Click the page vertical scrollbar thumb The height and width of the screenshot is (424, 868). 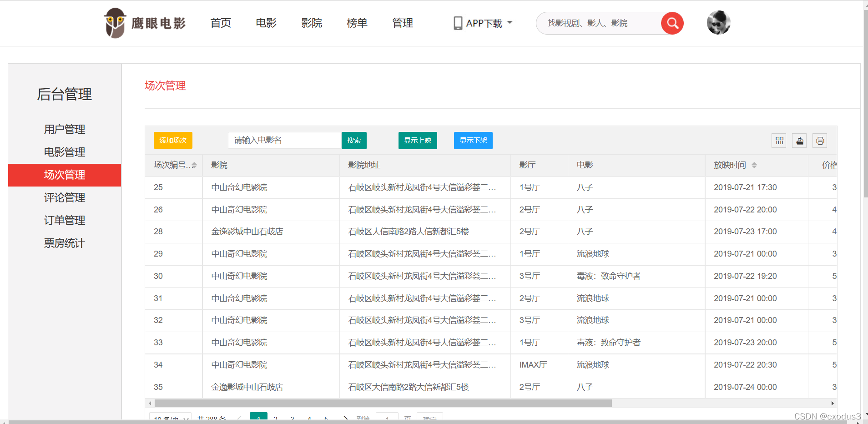pos(865,105)
